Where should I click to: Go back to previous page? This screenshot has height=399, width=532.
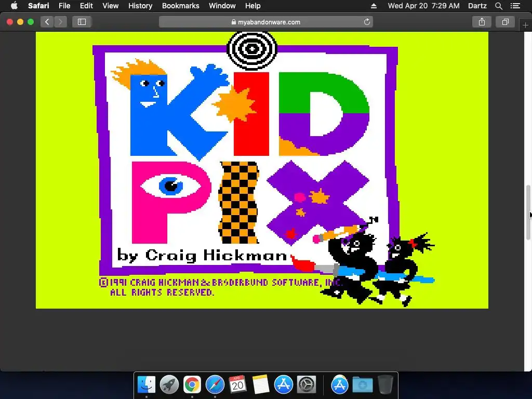click(x=47, y=22)
